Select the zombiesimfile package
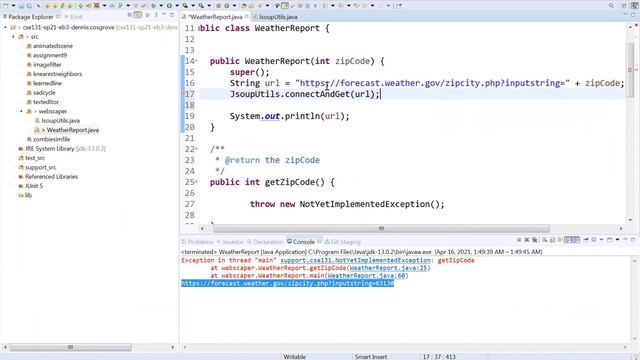This screenshot has height=360, width=640. tap(48, 139)
